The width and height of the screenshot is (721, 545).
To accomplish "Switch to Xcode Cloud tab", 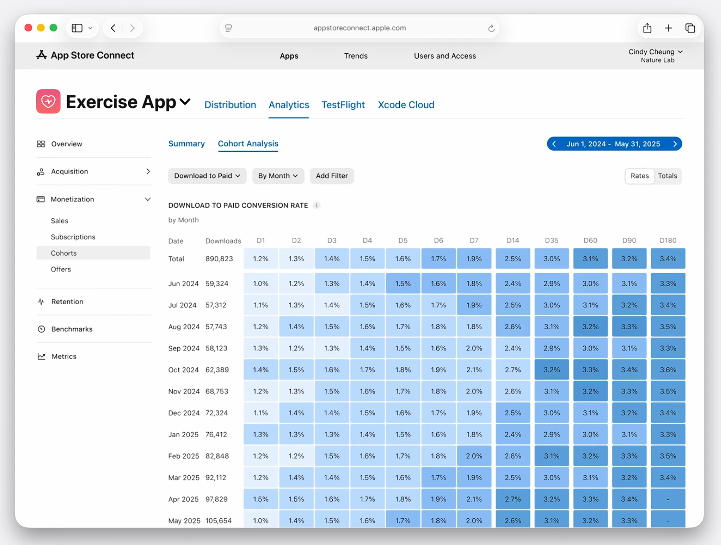I will (x=406, y=105).
